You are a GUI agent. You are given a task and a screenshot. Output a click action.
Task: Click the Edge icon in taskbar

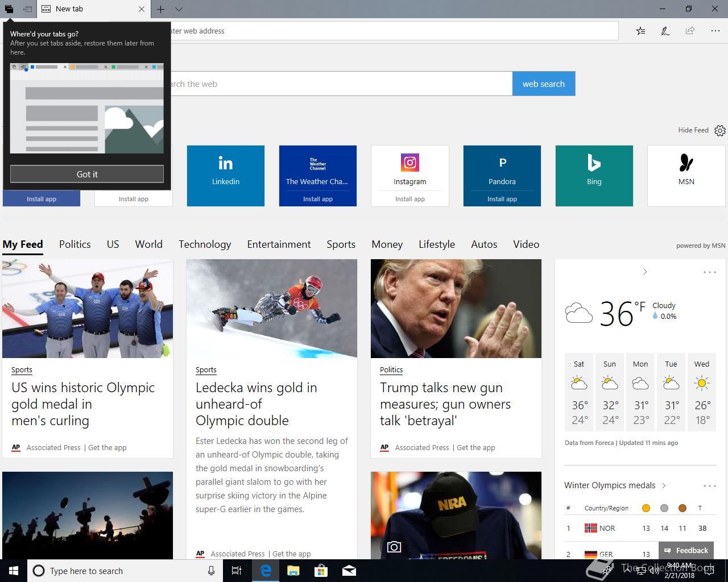(265, 571)
